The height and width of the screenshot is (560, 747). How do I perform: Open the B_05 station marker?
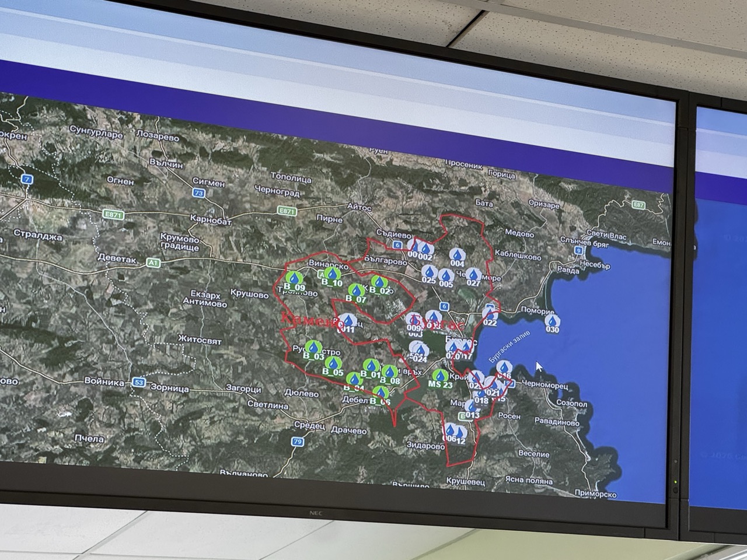(x=334, y=363)
